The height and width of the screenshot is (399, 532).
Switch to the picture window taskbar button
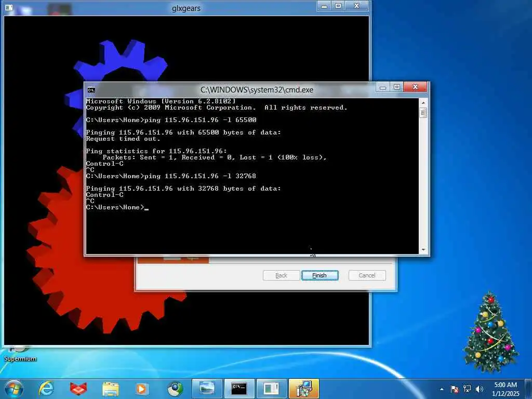click(207, 389)
